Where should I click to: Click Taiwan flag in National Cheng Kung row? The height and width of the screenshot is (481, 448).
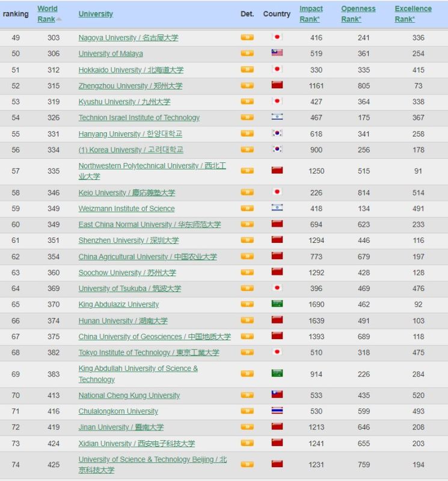277,394
